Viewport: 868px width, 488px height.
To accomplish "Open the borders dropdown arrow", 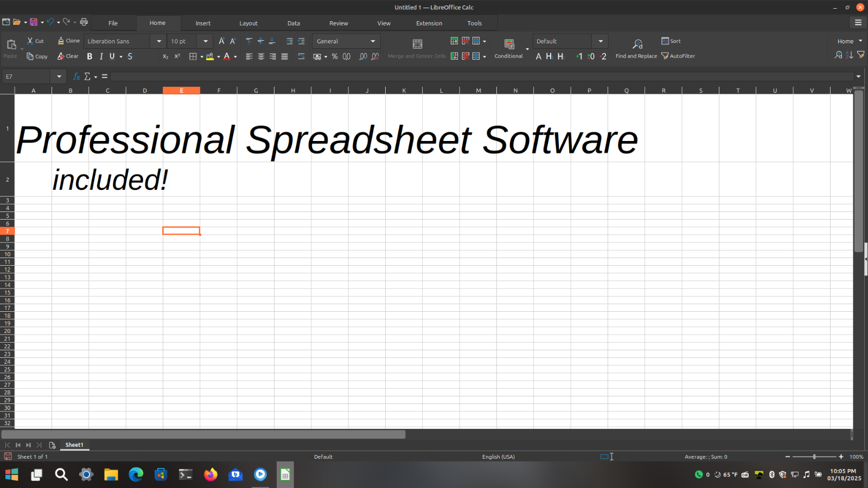I will coord(202,57).
